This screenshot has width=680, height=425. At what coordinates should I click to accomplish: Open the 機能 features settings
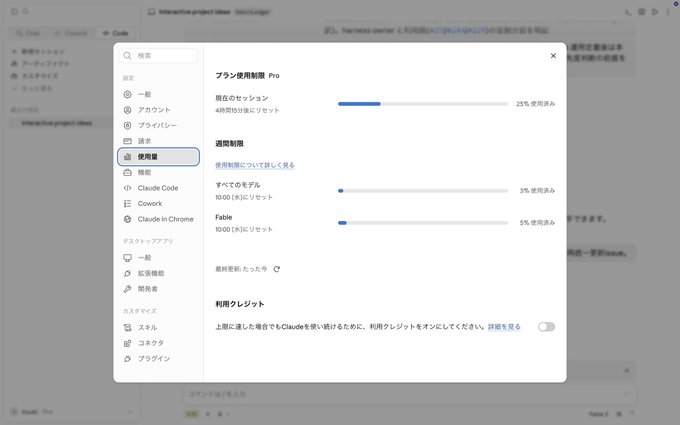(158, 172)
